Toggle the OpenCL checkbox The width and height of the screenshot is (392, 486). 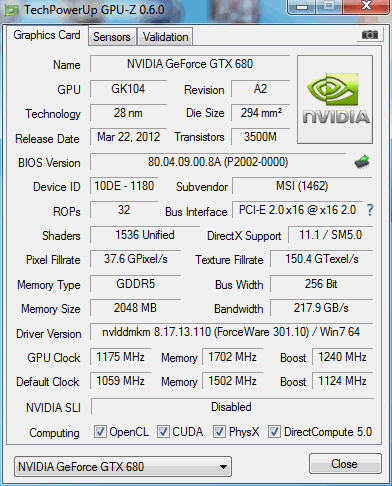pos(100,431)
